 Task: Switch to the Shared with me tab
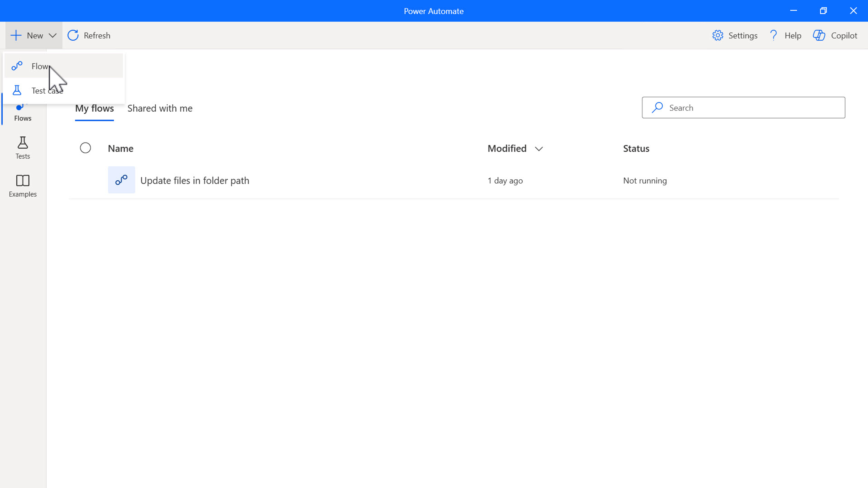click(x=160, y=108)
